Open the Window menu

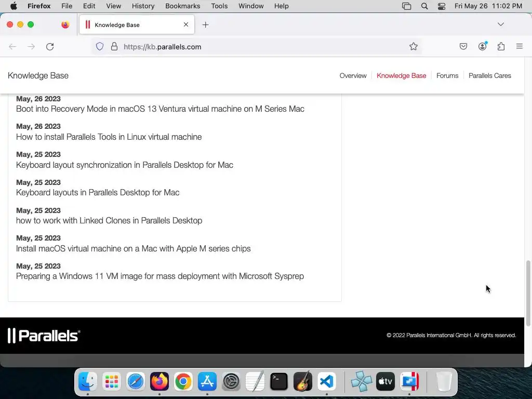(251, 6)
